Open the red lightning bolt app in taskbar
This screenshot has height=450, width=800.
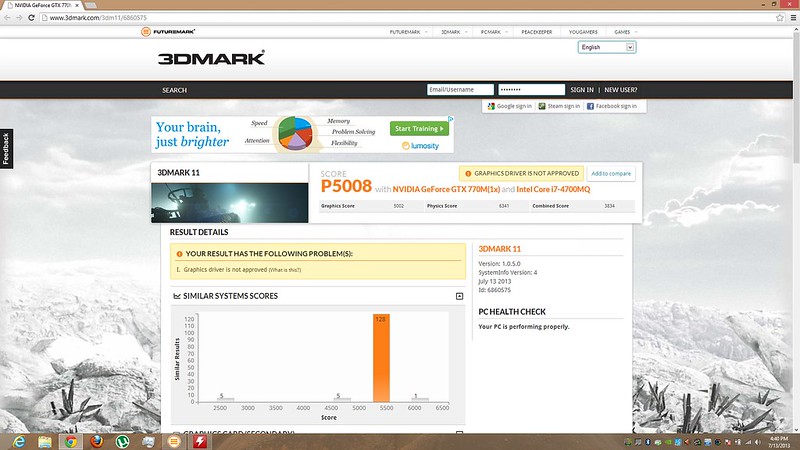(x=199, y=441)
